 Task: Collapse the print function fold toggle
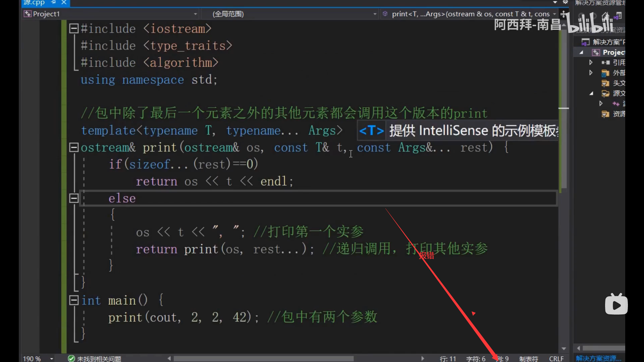pyautogui.click(x=74, y=147)
